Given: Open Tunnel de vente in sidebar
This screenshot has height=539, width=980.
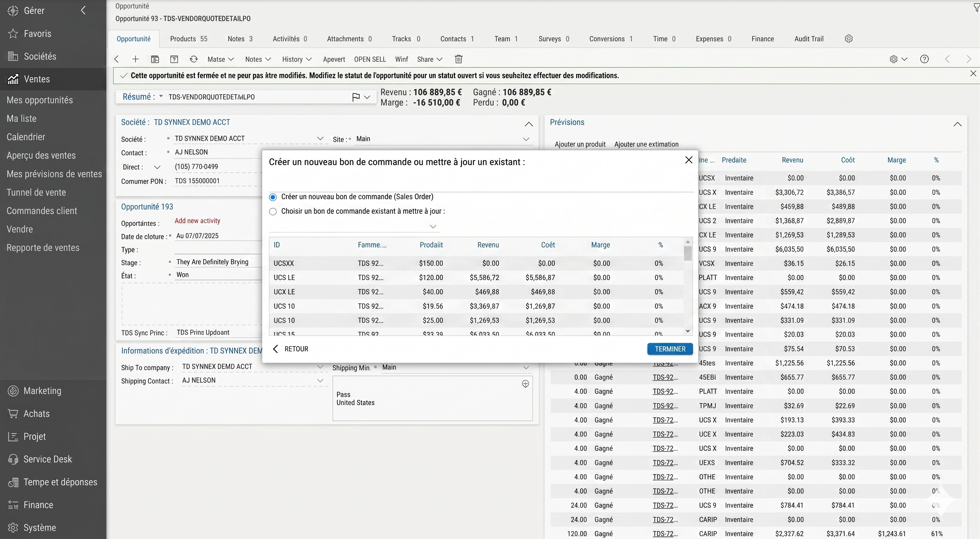Looking at the screenshot, I should [36, 193].
